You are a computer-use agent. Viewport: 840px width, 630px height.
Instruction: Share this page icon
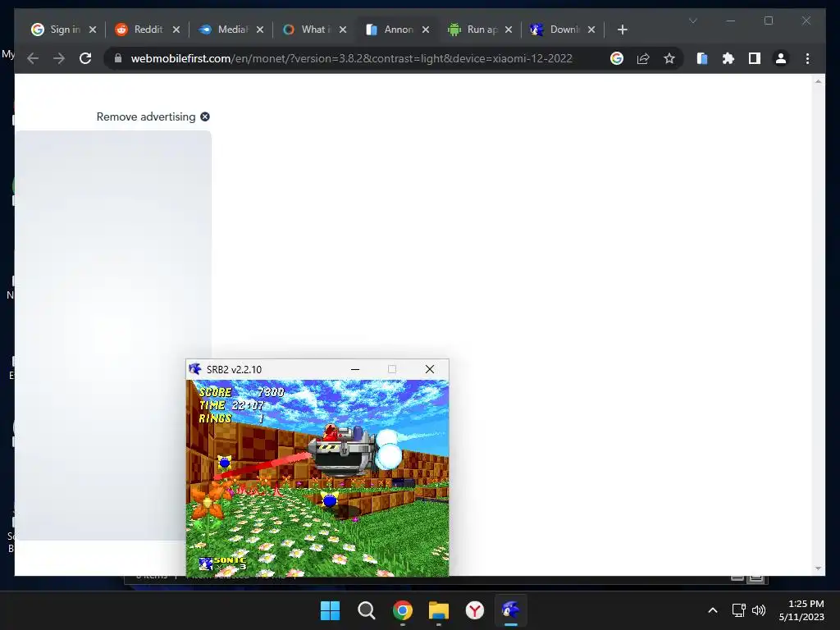coord(643,58)
